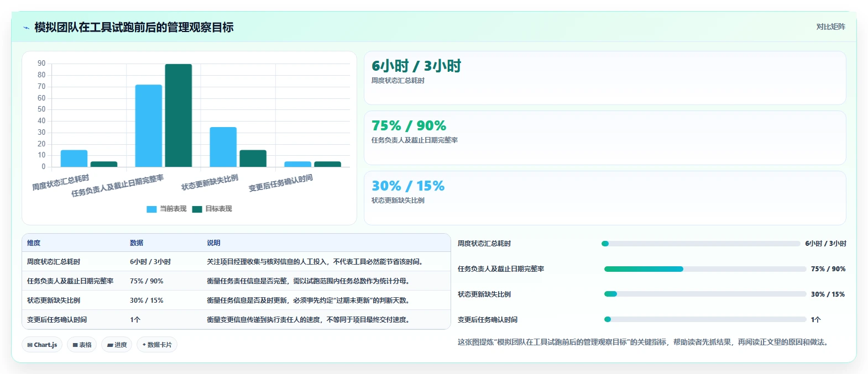Image resolution: width=868 pixels, height=374 pixels.
Task: Select table cell 周度状态汇总耗时
Action: click(x=54, y=262)
